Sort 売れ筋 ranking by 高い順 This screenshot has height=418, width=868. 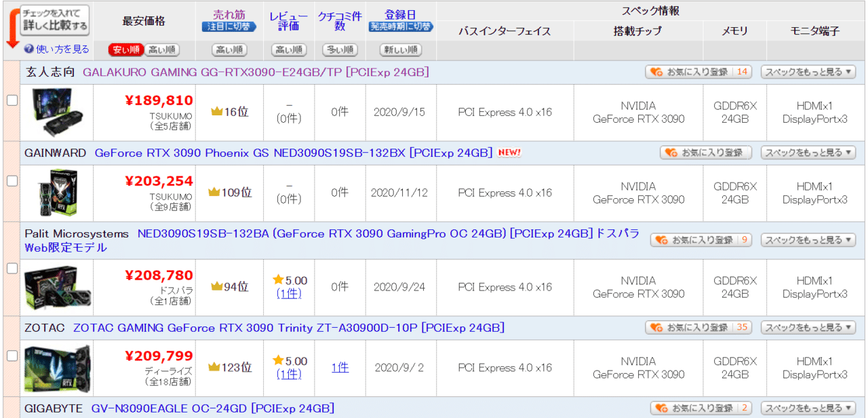point(229,50)
